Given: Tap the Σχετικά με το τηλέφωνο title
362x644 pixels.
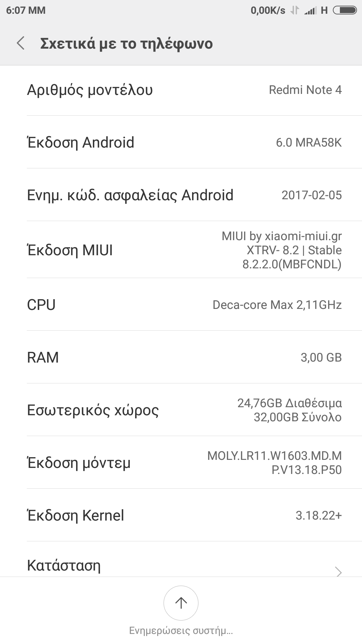Looking at the screenshot, I should click(126, 44).
